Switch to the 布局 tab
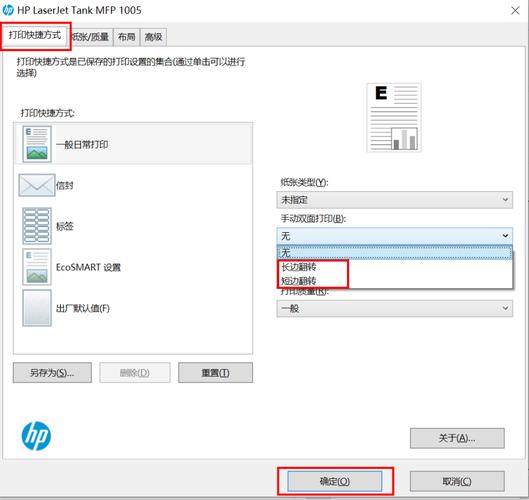The height and width of the screenshot is (500, 529). [127, 36]
